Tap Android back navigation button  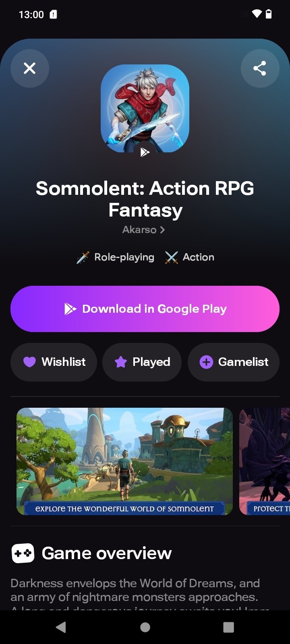click(61, 627)
